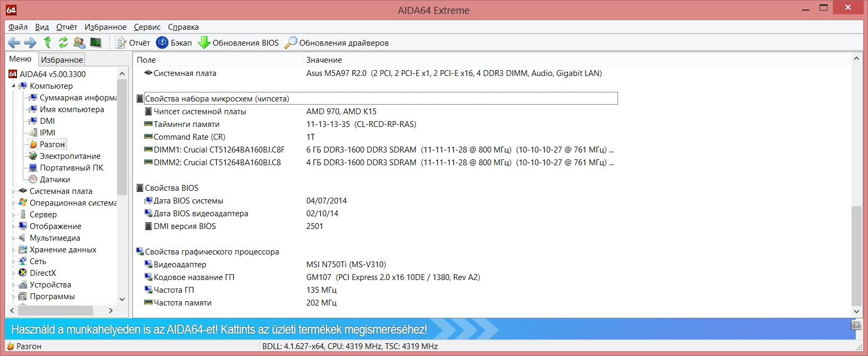Expand the Системная плата tree node
The width and height of the screenshot is (868, 356).
coord(13,191)
